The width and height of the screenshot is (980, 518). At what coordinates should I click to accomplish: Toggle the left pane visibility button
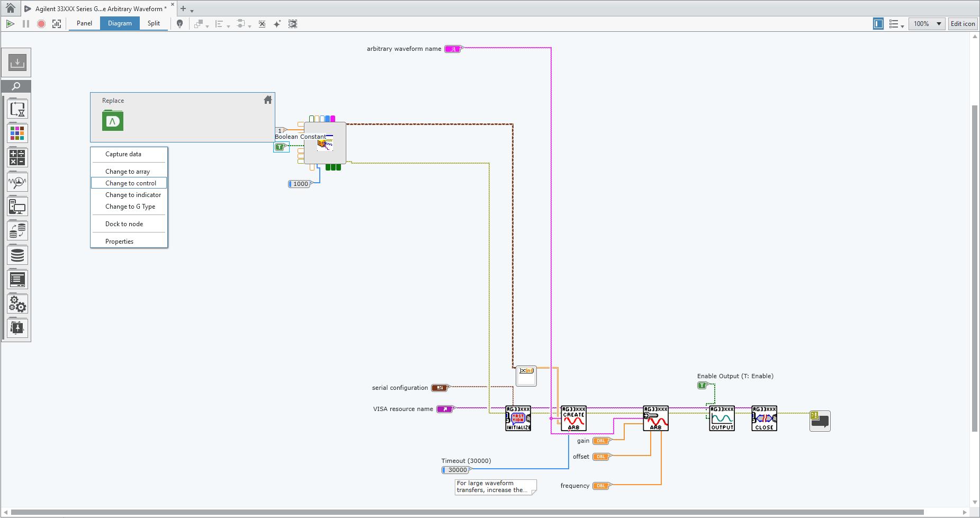[x=878, y=24]
